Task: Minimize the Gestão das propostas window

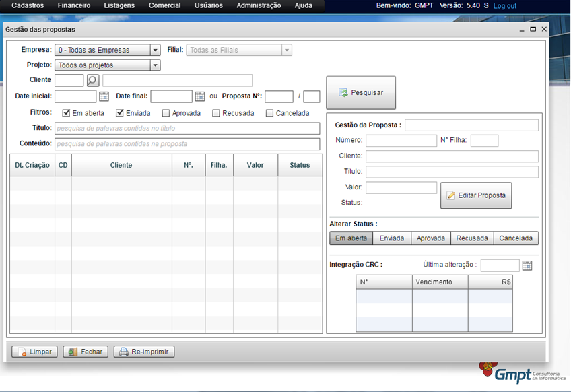Action: tap(522, 30)
